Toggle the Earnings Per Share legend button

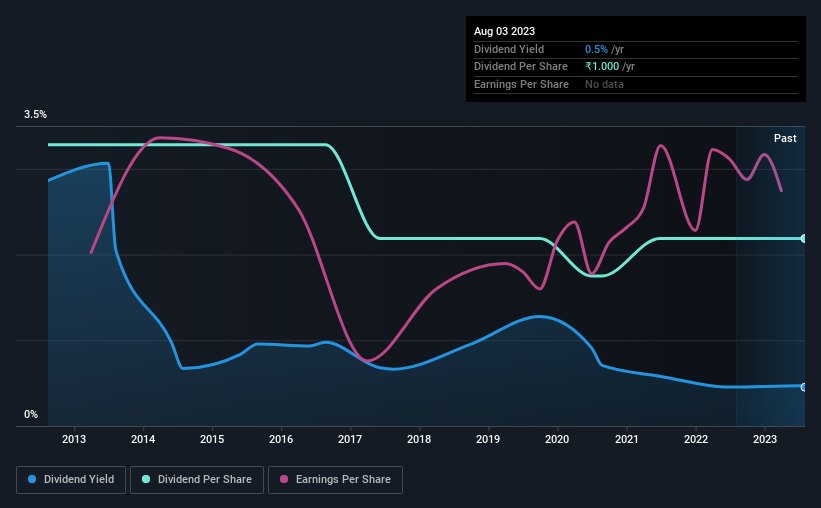335,480
